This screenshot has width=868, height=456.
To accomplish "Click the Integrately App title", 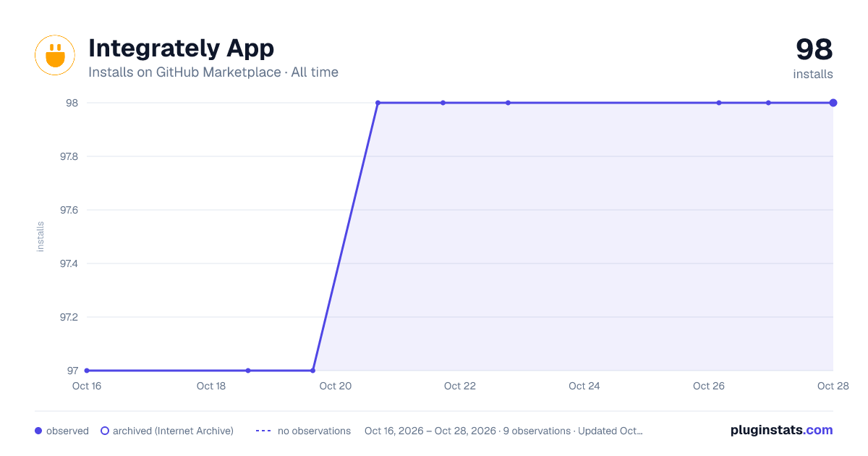I will tap(181, 48).
